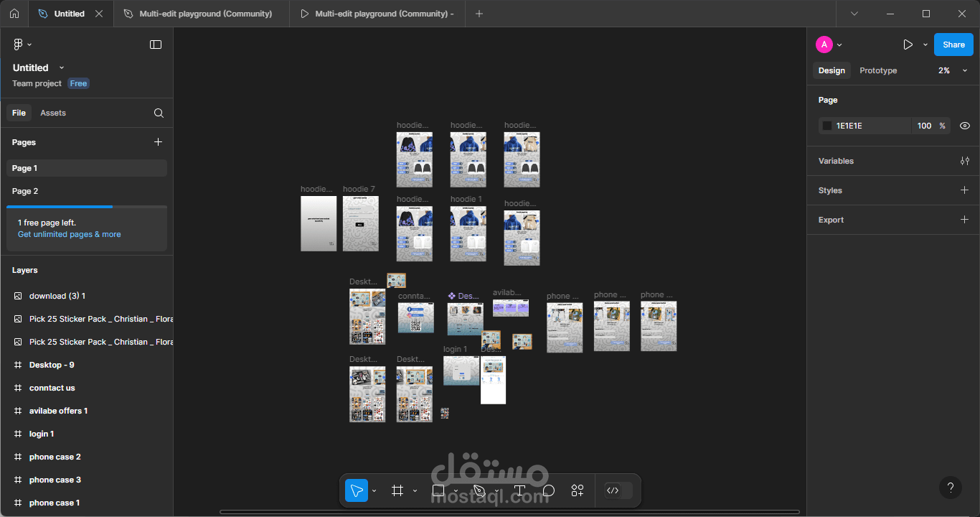This screenshot has height=517, width=980.
Task: Expand the file name Untitled chevron
Action: coord(62,67)
